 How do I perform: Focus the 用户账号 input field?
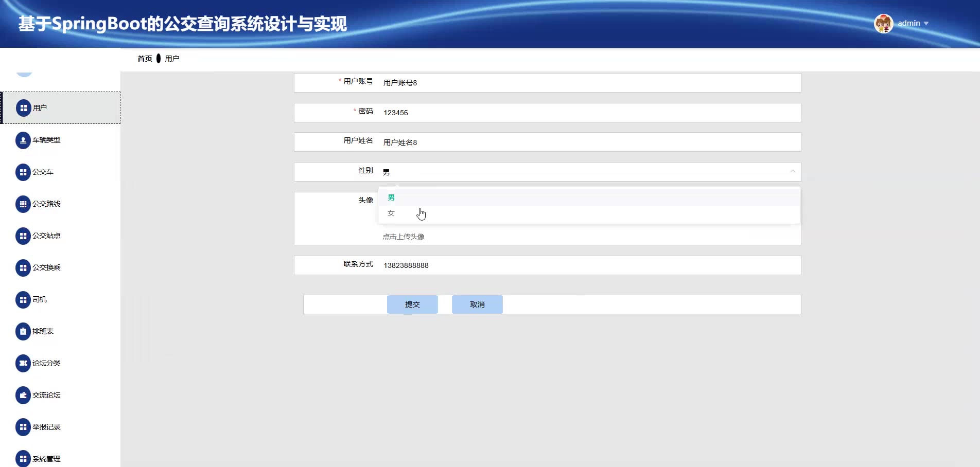point(589,83)
